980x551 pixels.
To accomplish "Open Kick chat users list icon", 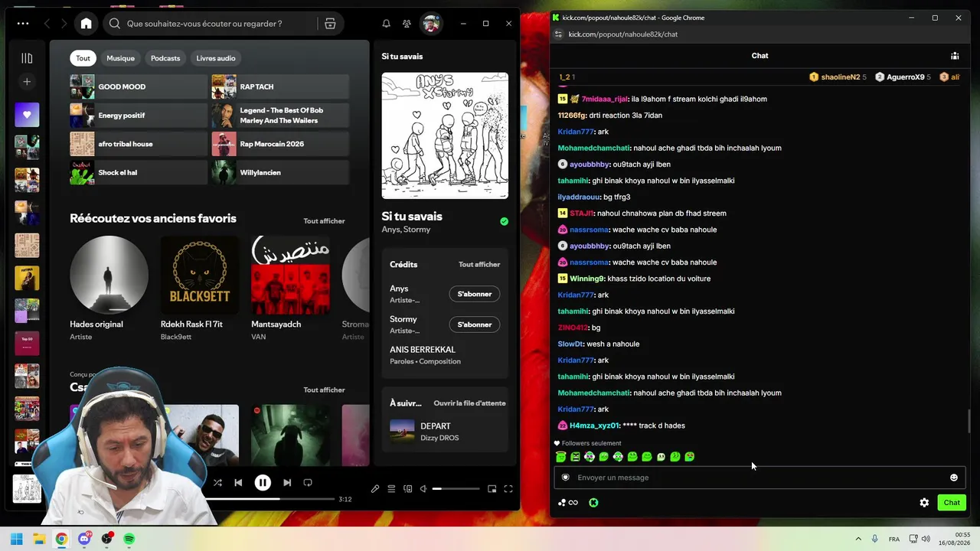I will tap(955, 56).
